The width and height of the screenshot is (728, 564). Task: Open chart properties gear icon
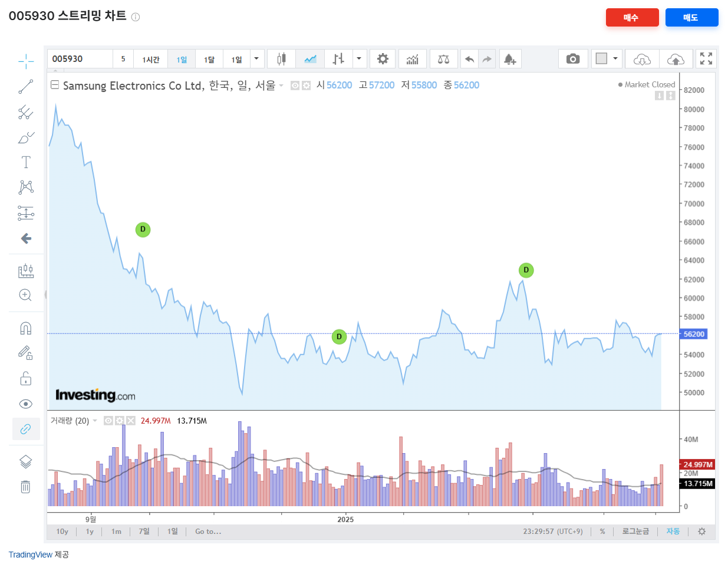coord(383,59)
